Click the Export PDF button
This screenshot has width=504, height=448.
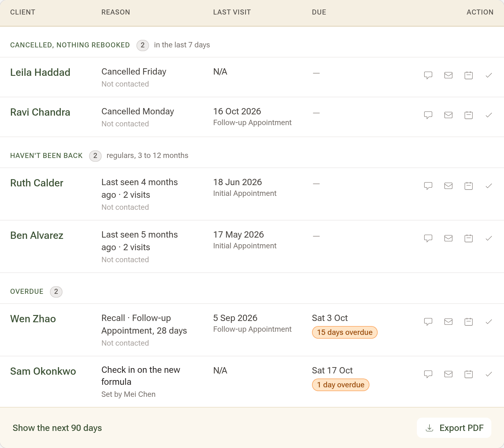pyautogui.click(x=454, y=428)
